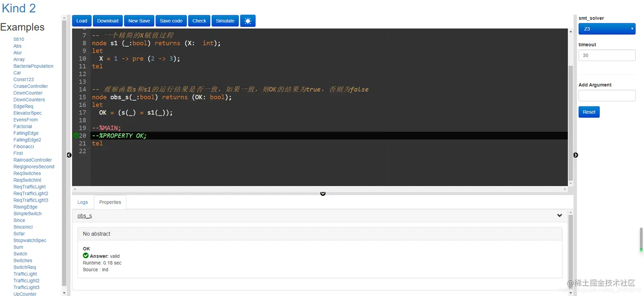Open the Fibonacci example
The width and height of the screenshot is (644, 296).
[x=23, y=147]
